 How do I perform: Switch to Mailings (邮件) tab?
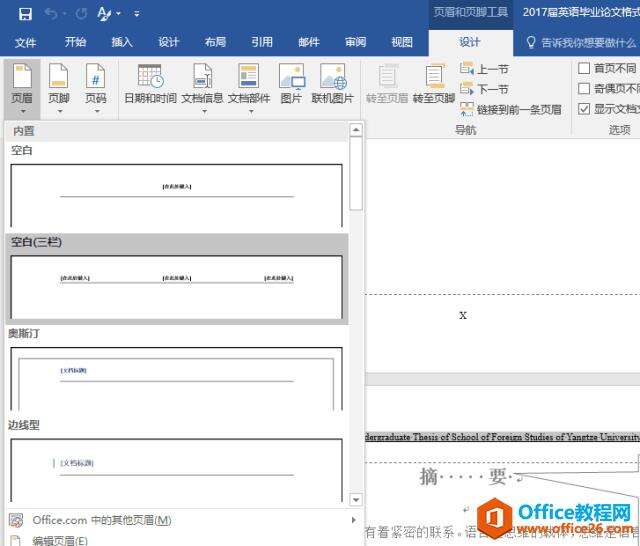(x=309, y=42)
